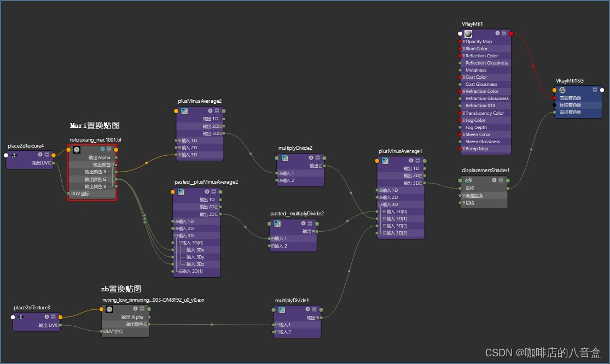Open the plusMinusAverage2 node header menu

[217, 111]
